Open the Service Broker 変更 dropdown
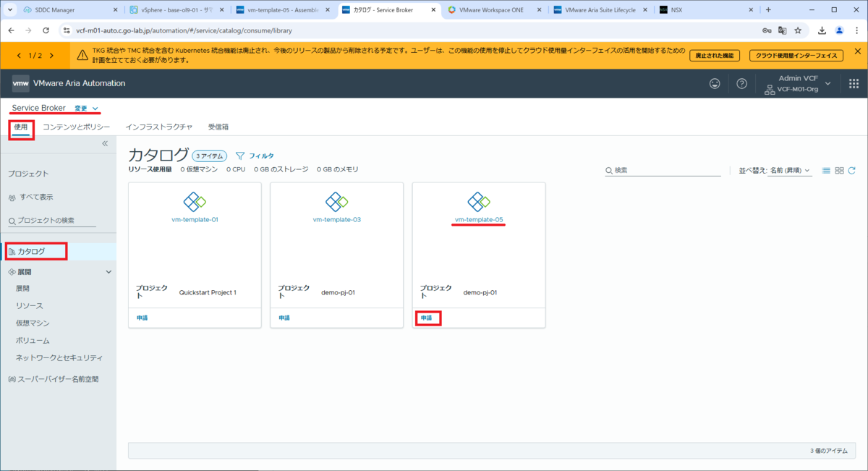This screenshot has width=868, height=471. coord(87,109)
